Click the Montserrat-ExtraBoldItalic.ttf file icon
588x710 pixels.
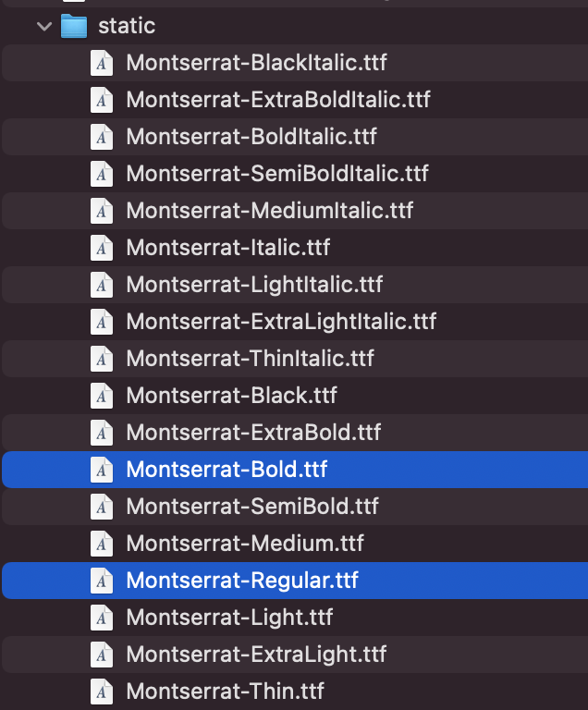(x=102, y=100)
